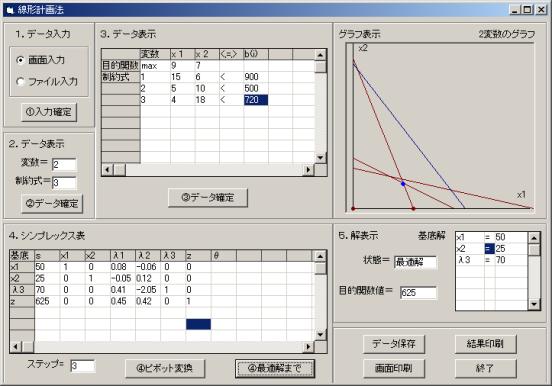Click the 制約式 count input field
The width and height of the screenshot is (552, 386).
click(x=64, y=183)
